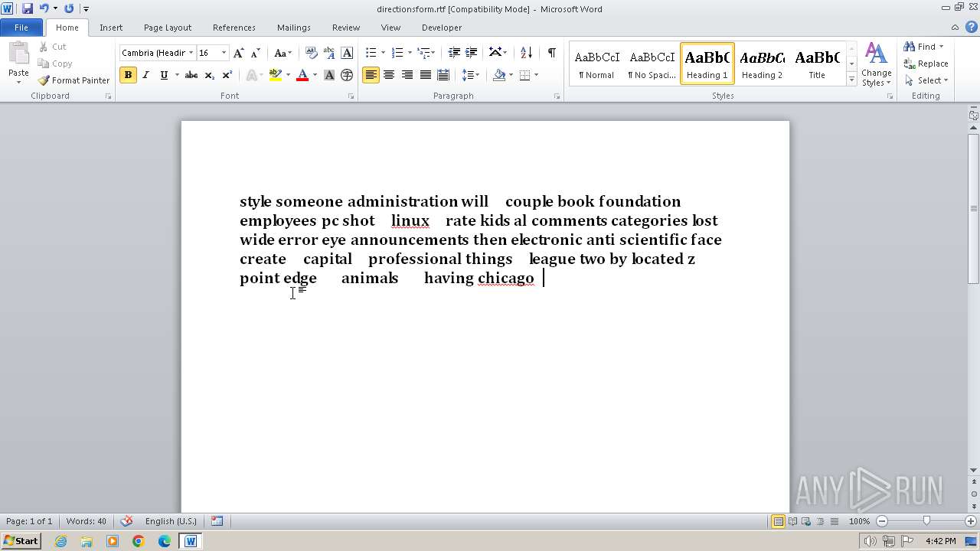The width and height of the screenshot is (980, 551).
Task: Toggle Show paragraph marks
Action: click(551, 53)
